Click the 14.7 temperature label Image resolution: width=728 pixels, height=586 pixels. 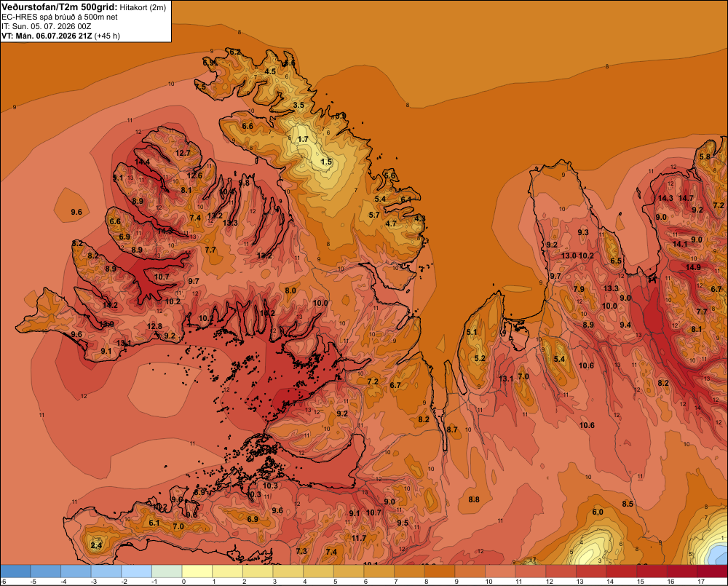tap(687, 198)
